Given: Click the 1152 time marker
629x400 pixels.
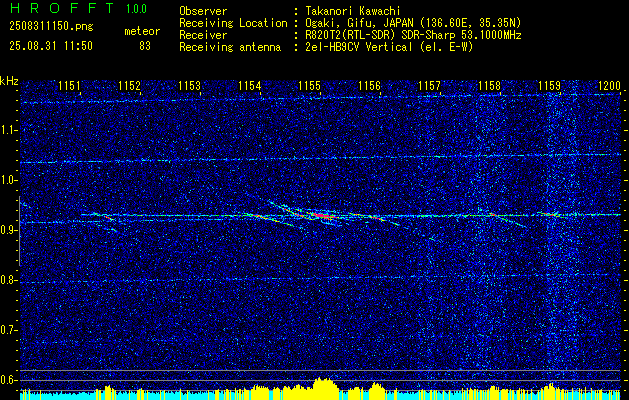Looking at the screenshot, I should (x=130, y=86).
